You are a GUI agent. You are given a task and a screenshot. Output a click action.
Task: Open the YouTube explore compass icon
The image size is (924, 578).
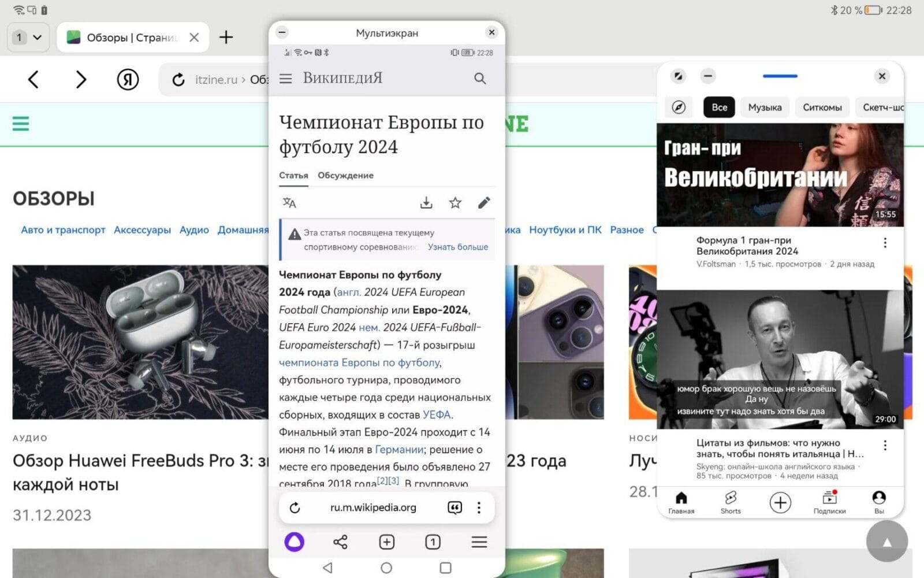[679, 107]
